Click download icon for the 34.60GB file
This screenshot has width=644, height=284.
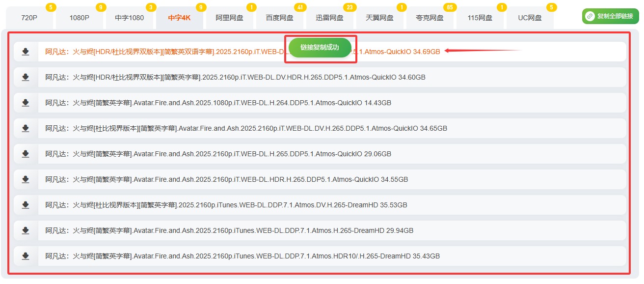pos(26,77)
